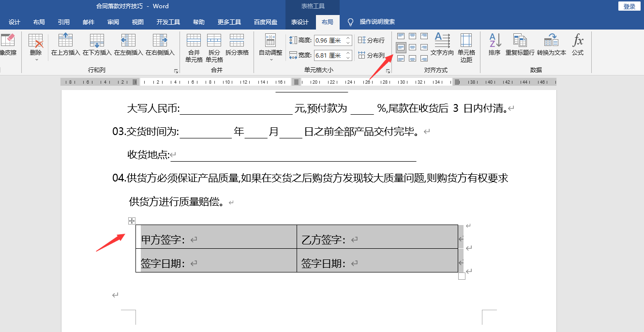Click 签字日期 cell under 甲方签字
The width and height of the screenshot is (644, 332).
pyautogui.click(x=216, y=260)
